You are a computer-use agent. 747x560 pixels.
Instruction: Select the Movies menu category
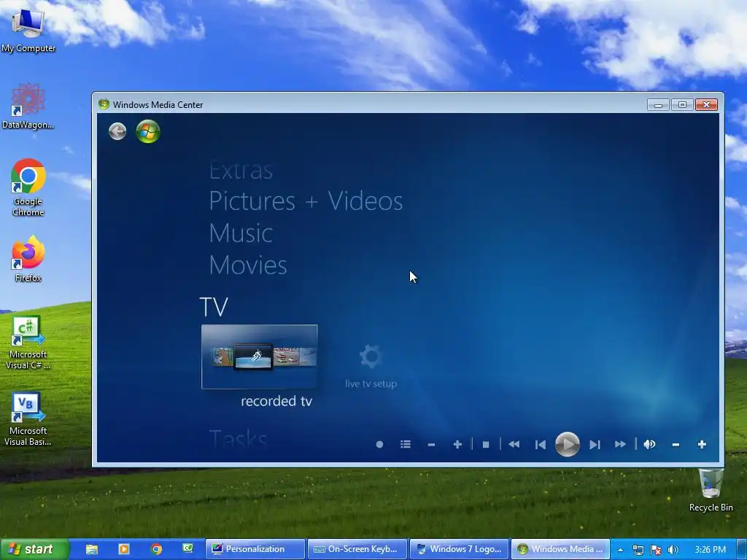click(x=248, y=265)
